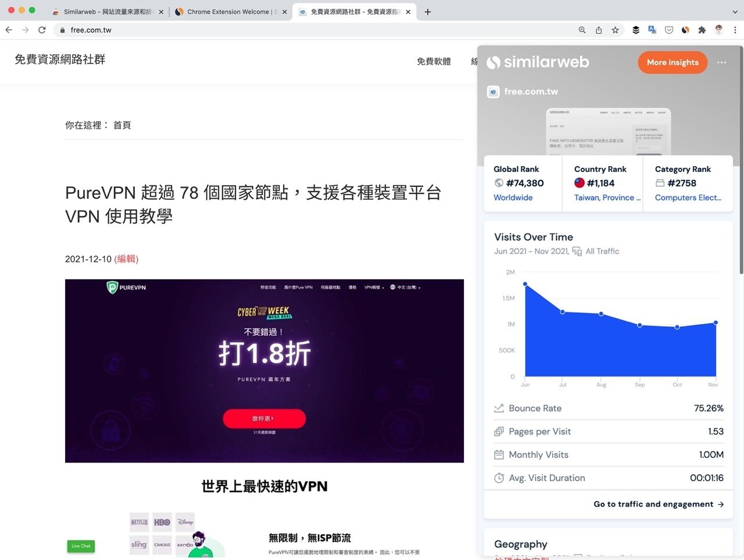Click the Bounce Rate icon
744x560 pixels.
coord(499,408)
